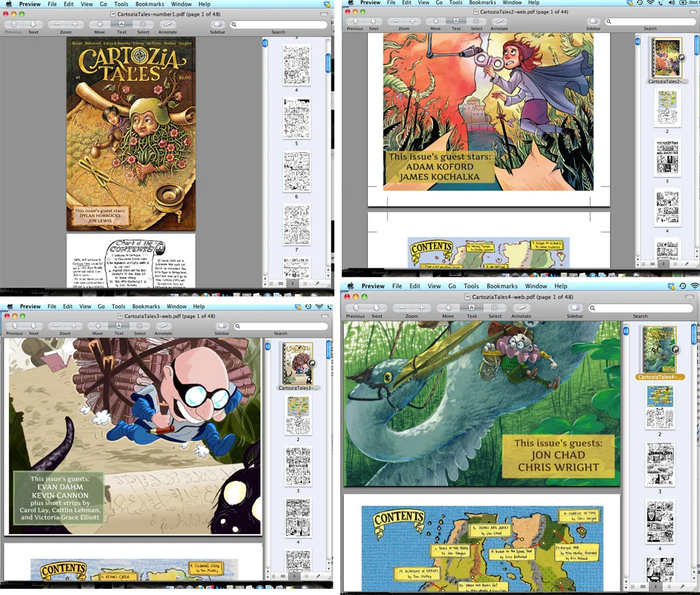The image size is (700, 595).
Task: Select CartoziaTales2 cover thumbnail in sidebar
Action: (x=666, y=58)
